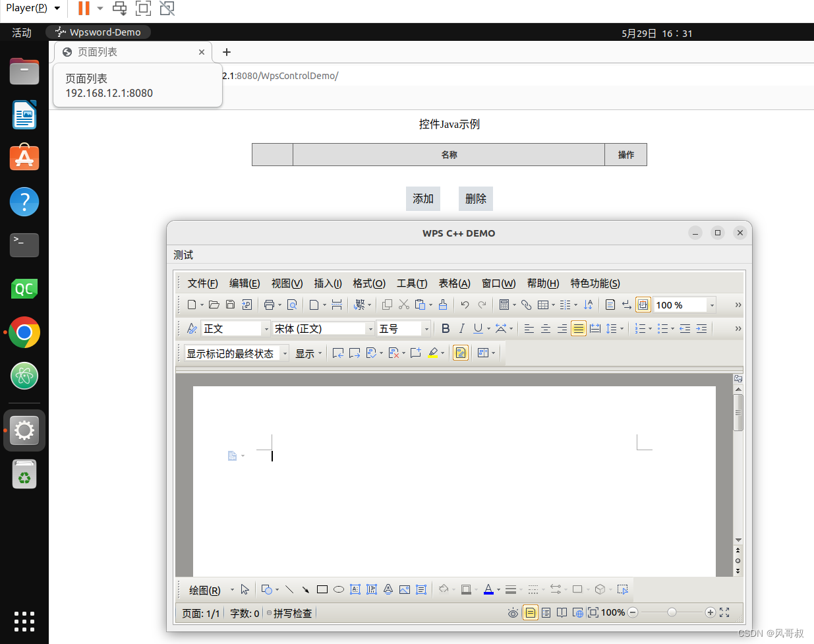Image resolution: width=814 pixels, height=644 pixels.
Task: Toggle the spell check indicator
Action: coord(289,613)
